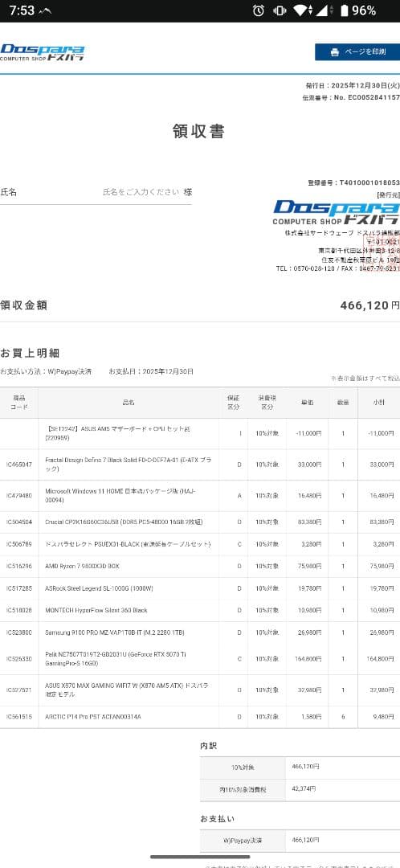Tap the received amount 466,120円
The height and width of the screenshot is (868, 400).
(x=369, y=305)
